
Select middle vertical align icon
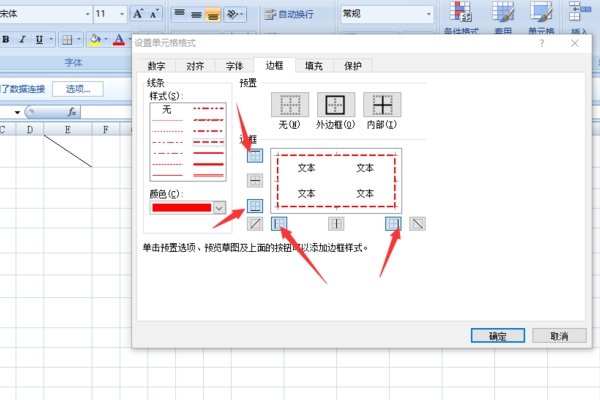196,14
